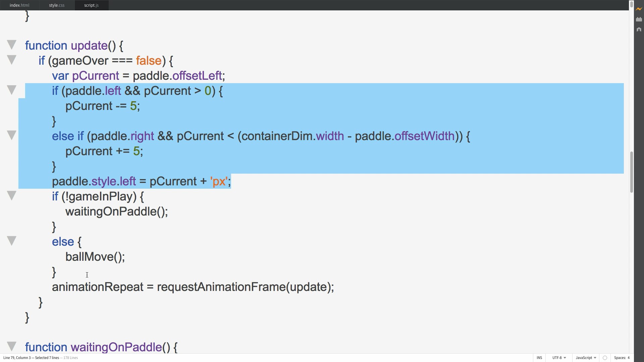Screen dimensions: 644x362
Task: Open the Extension Manager brick icon
Action: tap(639, 19)
